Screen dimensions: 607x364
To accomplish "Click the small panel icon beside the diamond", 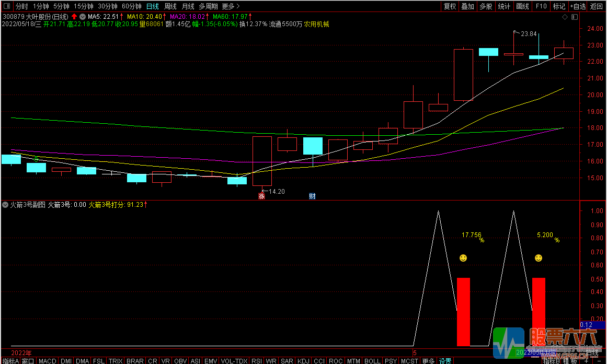I will coord(574,17).
